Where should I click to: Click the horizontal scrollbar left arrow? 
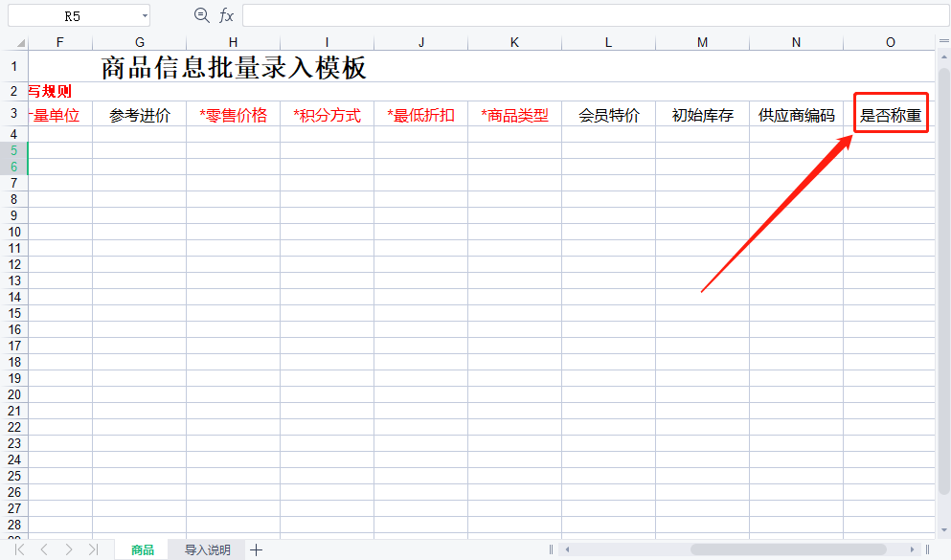pos(567,549)
